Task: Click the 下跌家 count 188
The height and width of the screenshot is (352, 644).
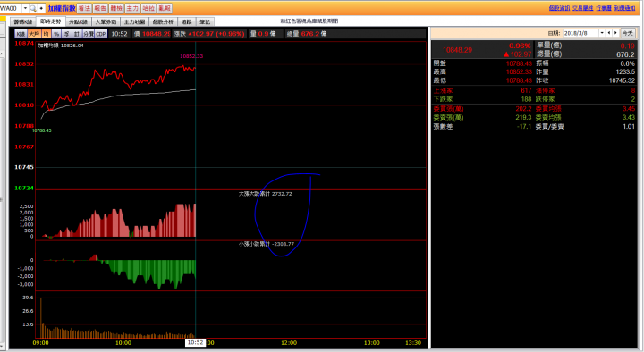Action: click(526, 99)
